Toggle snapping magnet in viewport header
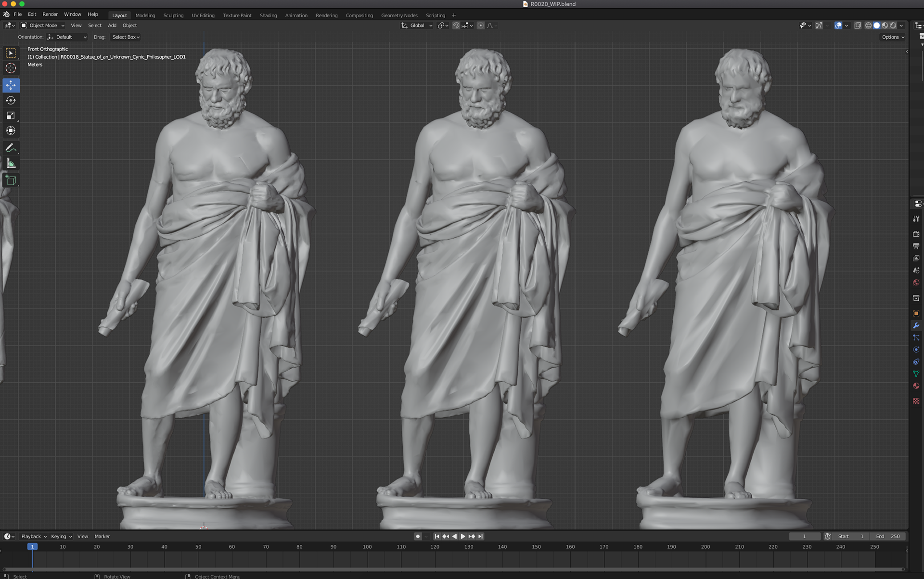924x579 pixels. [456, 26]
